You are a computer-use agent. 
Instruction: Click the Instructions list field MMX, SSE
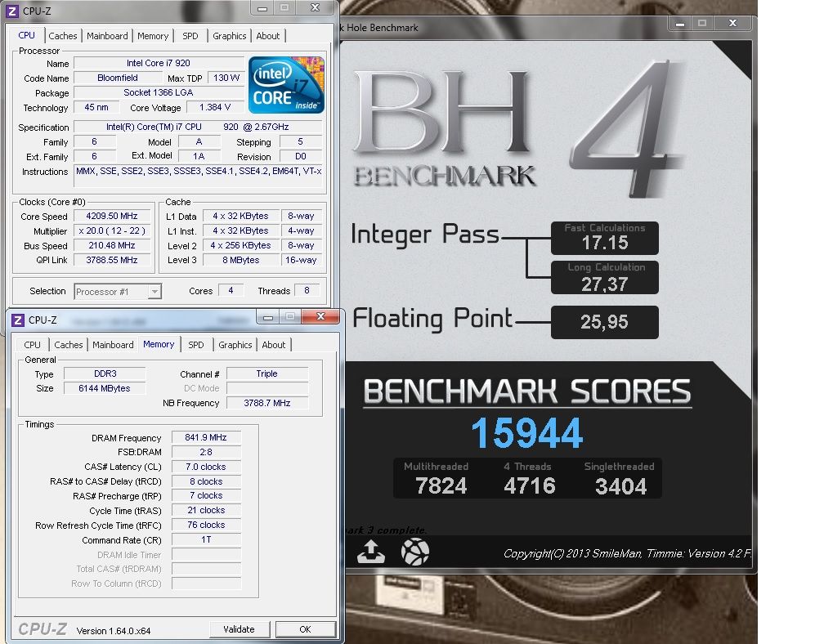199,177
